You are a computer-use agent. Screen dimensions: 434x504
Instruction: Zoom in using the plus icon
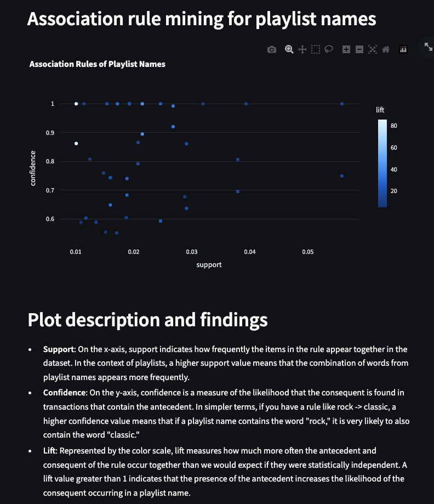tap(346, 50)
